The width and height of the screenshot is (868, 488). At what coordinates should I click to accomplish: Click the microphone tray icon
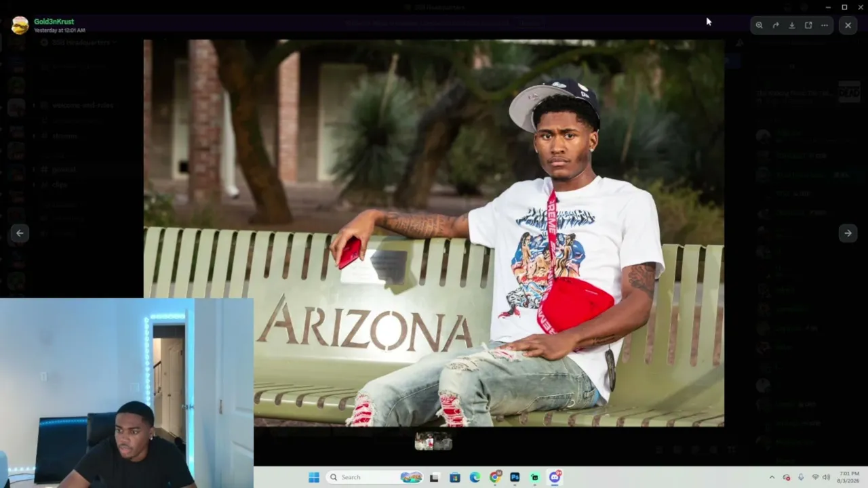click(801, 477)
